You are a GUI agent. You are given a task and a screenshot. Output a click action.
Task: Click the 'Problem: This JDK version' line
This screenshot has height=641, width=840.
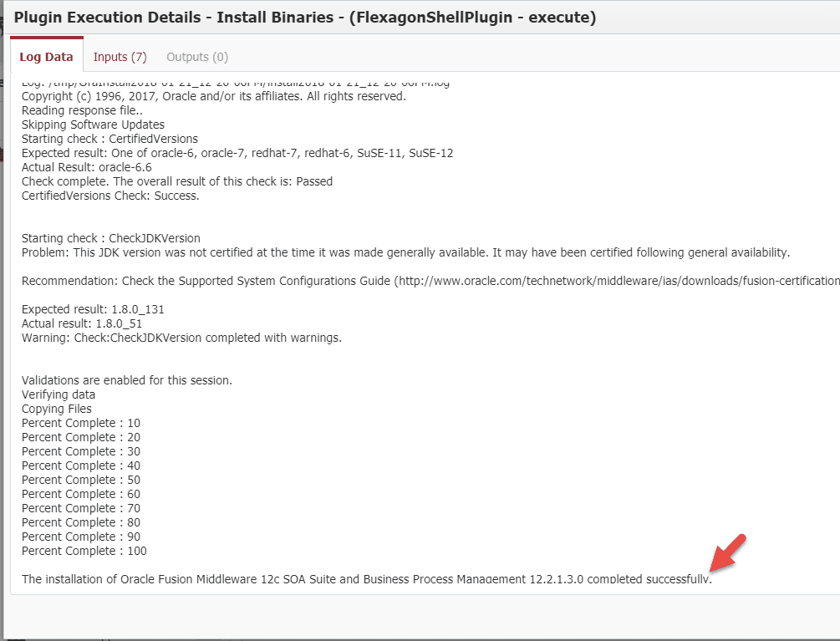tap(405, 252)
